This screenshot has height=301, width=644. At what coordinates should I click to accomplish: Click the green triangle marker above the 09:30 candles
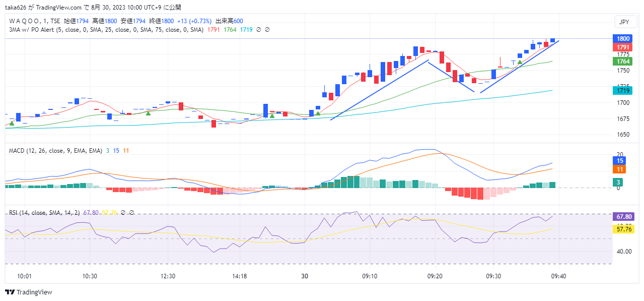(x=519, y=62)
